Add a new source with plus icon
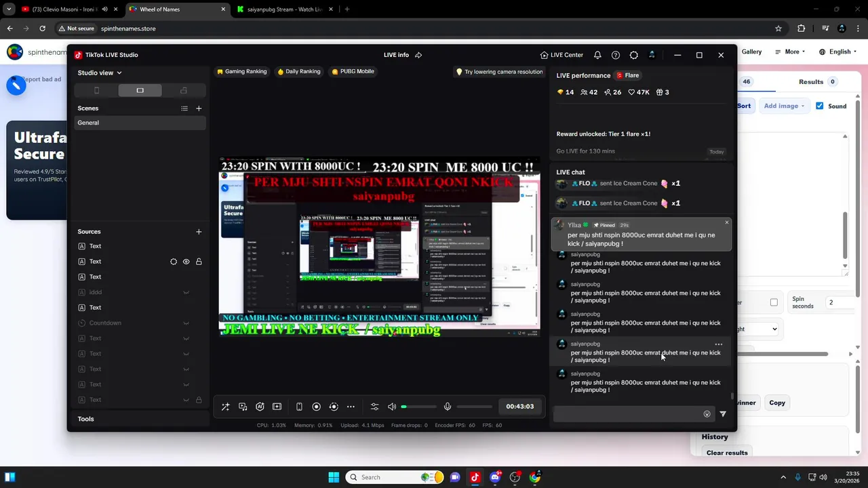 [x=199, y=232]
